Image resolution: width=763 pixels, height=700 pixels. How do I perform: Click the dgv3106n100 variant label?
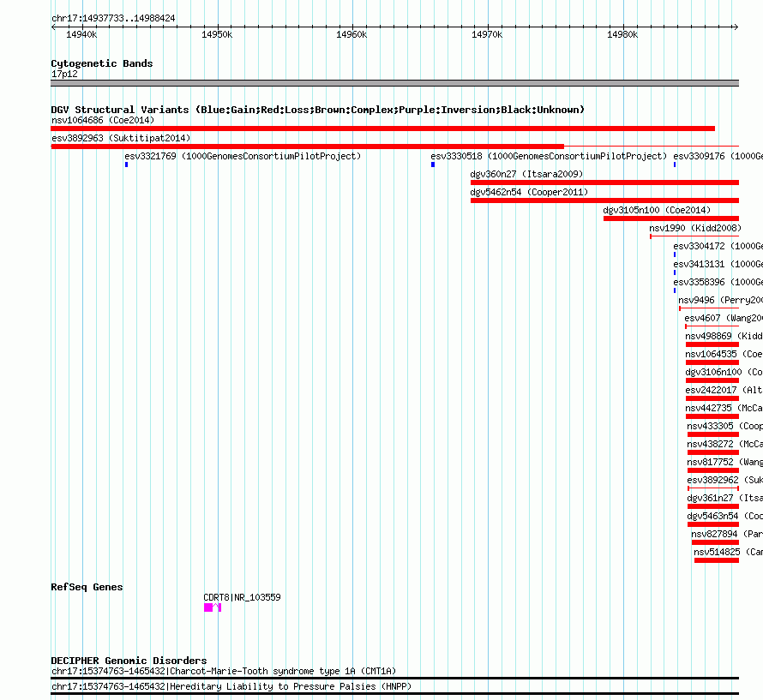point(724,372)
